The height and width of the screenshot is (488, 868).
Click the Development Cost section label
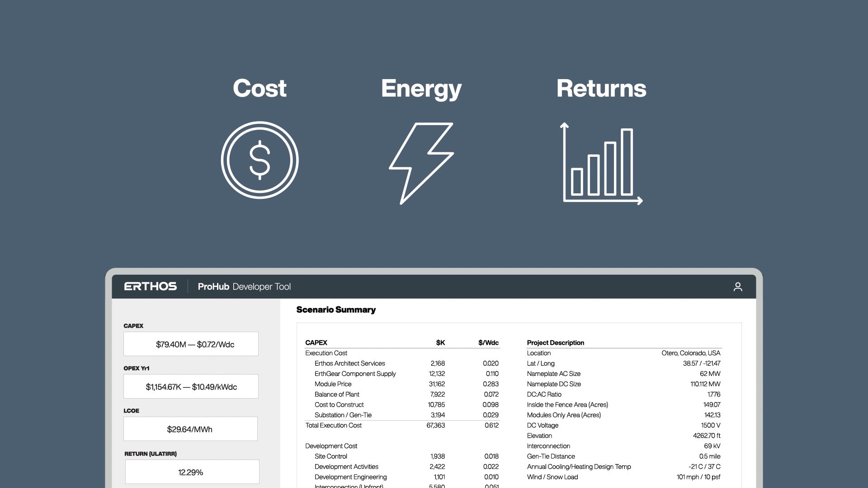pos(331,446)
